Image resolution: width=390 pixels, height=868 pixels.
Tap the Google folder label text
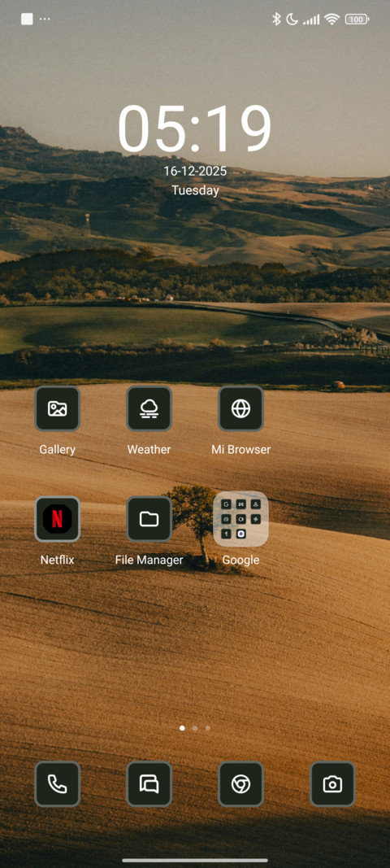coord(240,560)
